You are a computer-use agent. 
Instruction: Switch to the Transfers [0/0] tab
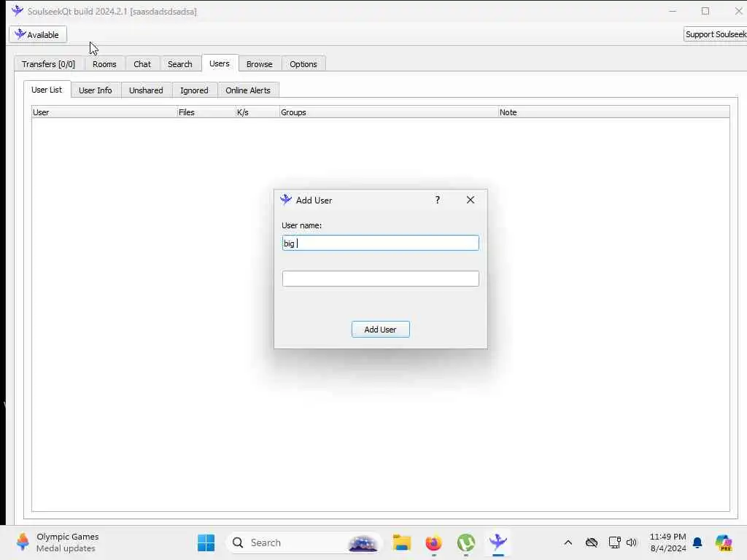click(x=48, y=64)
